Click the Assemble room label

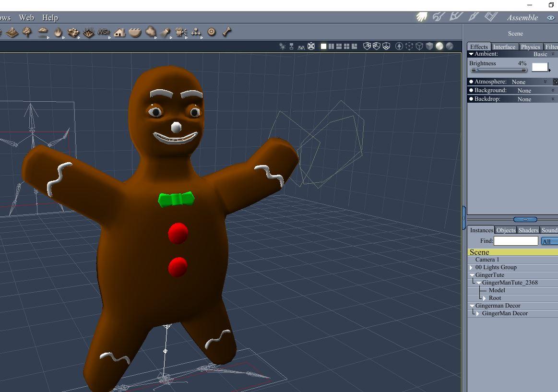coord(522,17)
